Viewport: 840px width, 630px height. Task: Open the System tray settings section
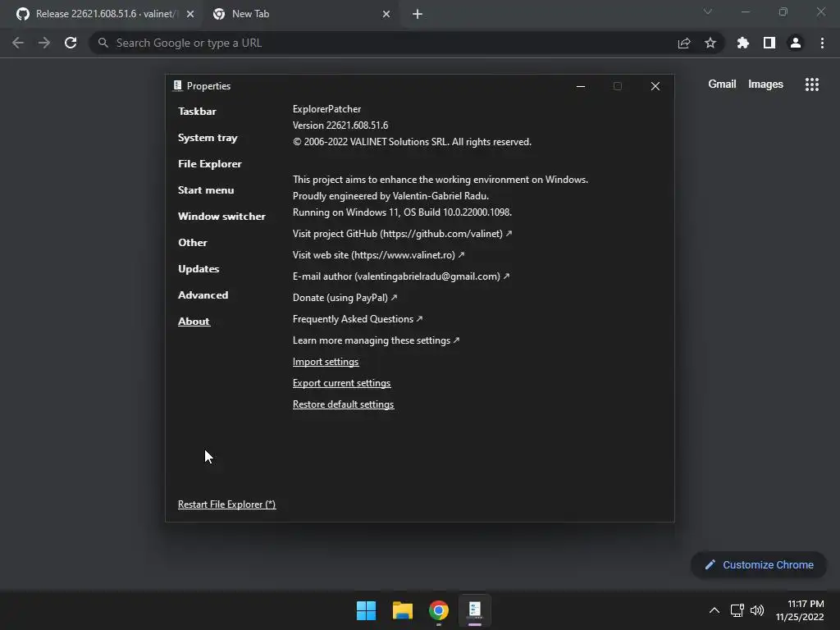click(x=208, y=138)
